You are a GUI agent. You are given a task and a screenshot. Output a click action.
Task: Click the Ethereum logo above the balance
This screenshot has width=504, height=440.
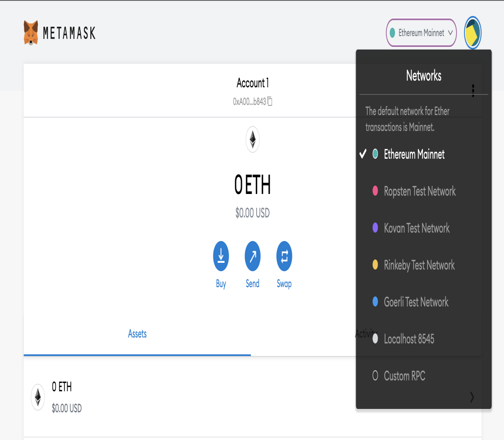point(252,139)
